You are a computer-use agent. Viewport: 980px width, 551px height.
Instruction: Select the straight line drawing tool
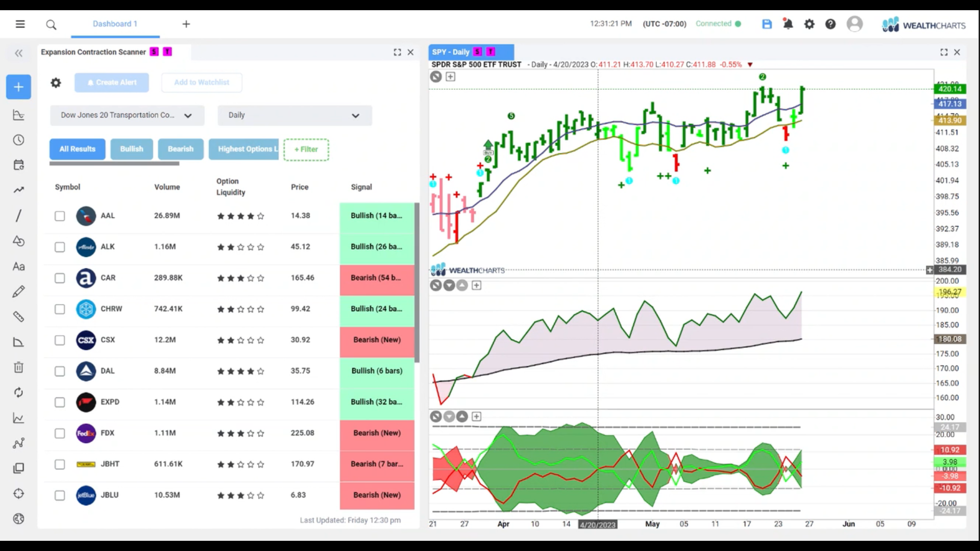click(18, 215)
